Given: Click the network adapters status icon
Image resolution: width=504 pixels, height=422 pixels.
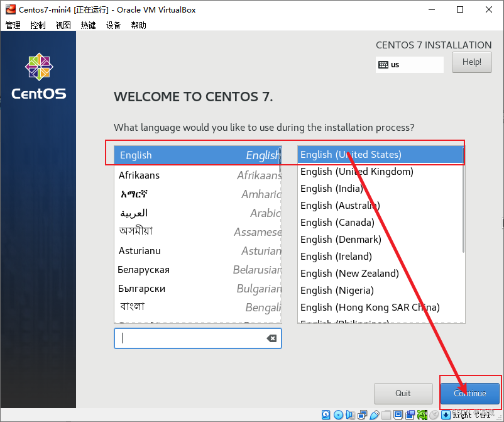Looking at the screenshot, I should pyautogui.click(x=362, y=415).
